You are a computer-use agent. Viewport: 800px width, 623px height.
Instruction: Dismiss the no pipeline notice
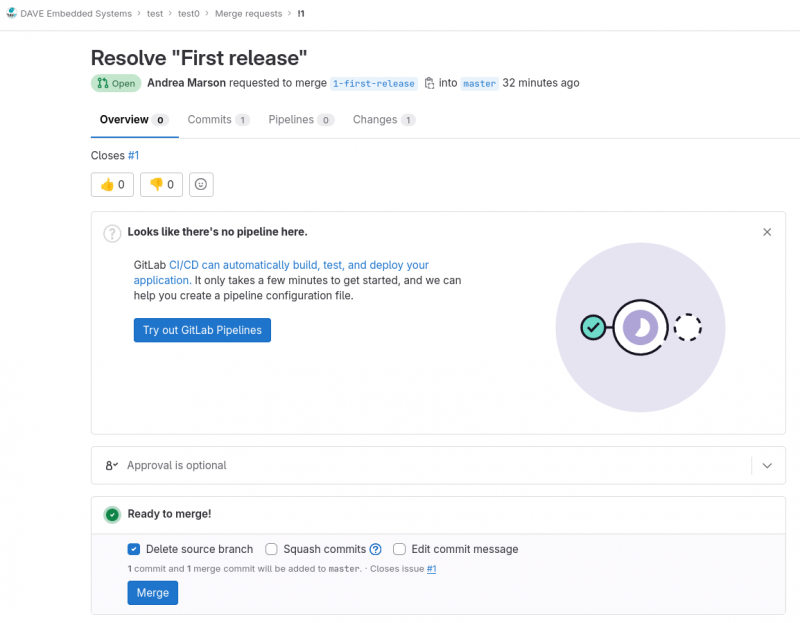point(767,232)
